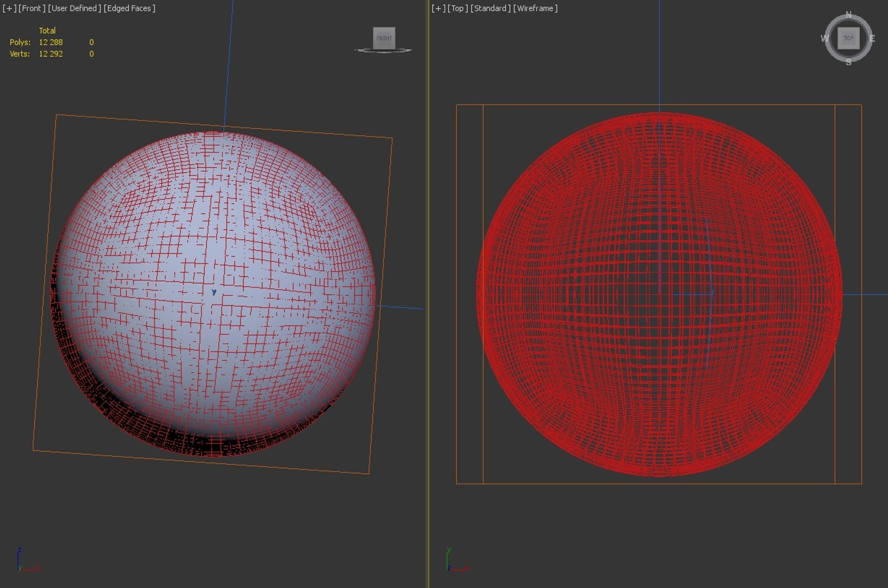Open the [Top] view label menu
Screen dimensions: 888x588
tap(457, 8)
